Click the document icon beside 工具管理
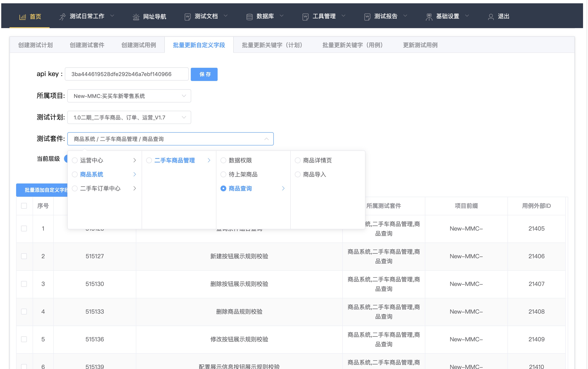The width and height of the screenshot is (588, 369). (x=305, y=17)
